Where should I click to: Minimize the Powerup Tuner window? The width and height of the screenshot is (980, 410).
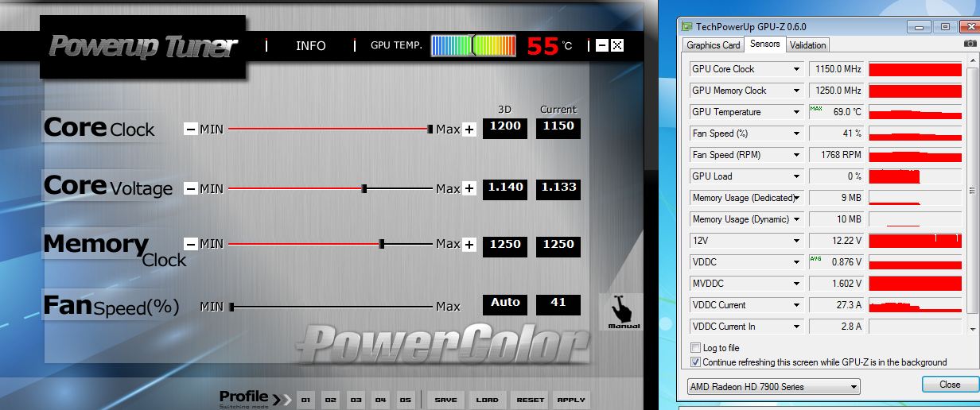[602, 45]
